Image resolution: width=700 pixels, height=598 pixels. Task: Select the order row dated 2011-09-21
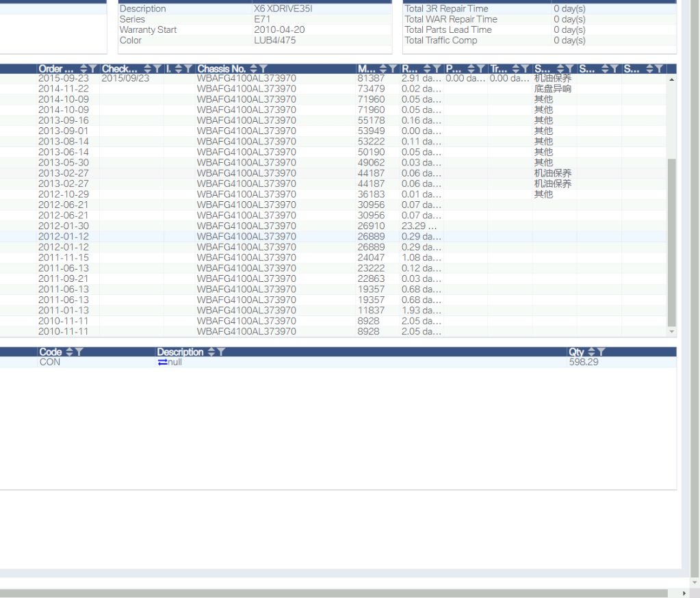(333, 278)
